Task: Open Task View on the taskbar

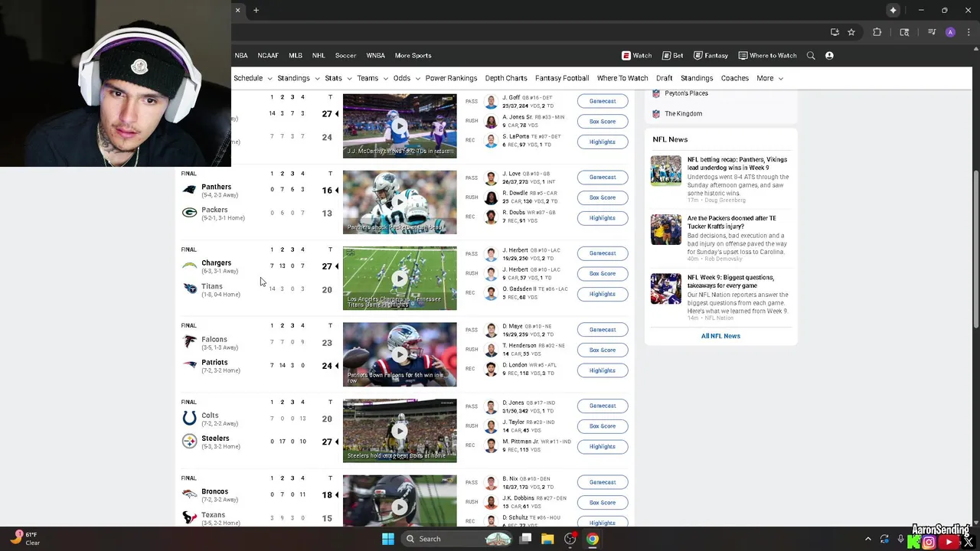Action: [x=526, y=539]
